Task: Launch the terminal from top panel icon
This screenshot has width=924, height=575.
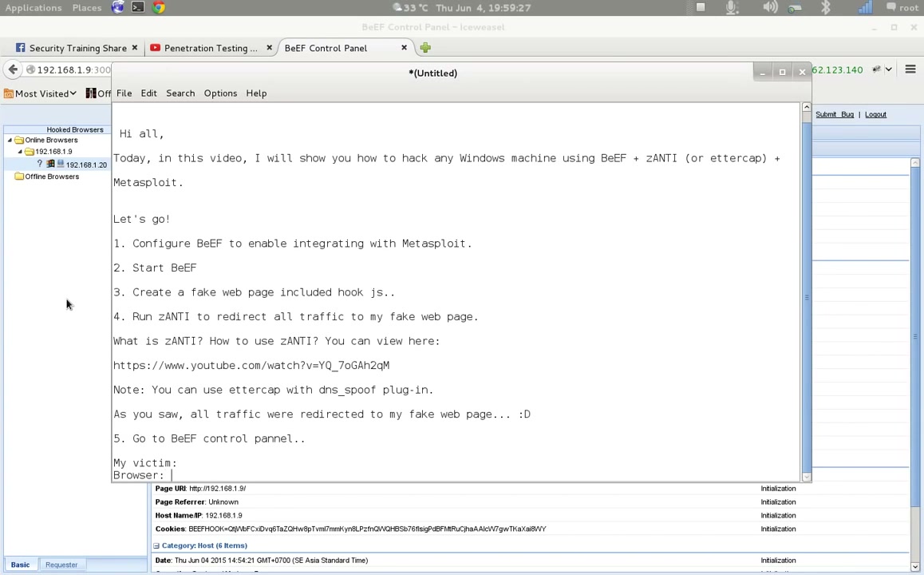Action: pos(138,7)
